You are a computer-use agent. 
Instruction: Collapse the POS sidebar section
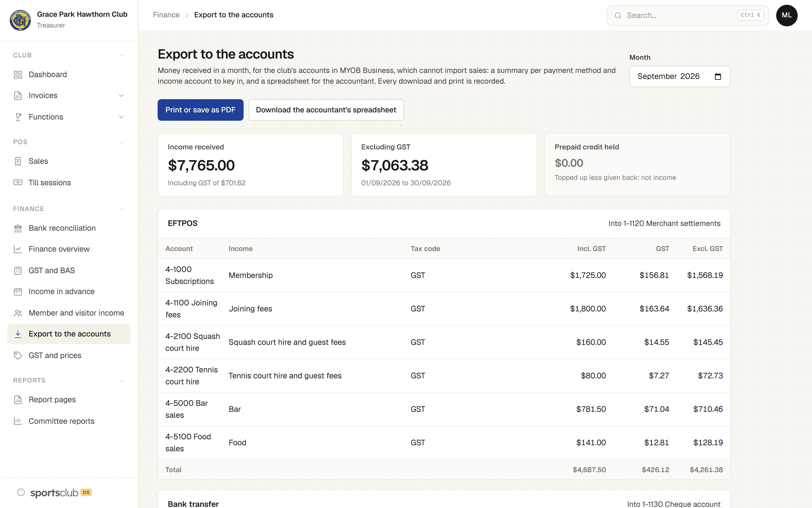(121, 142)
